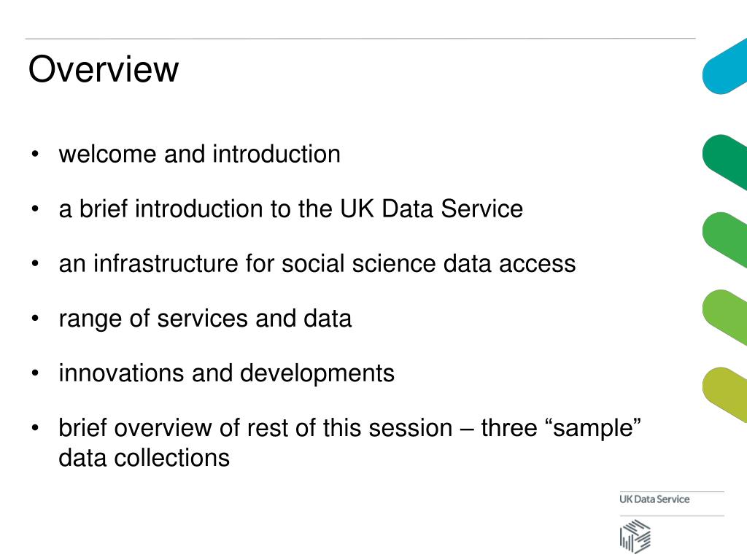Select the 'infrastructure for social science' bullet
747x560 pixels.
pyautogui.click(x=317, y=264)
